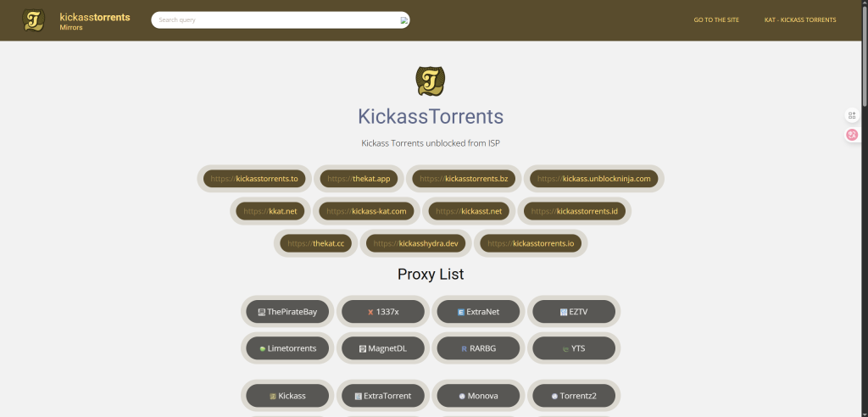Open the ExtraNet proxy
The image size is (868, 417).
pos(478,312)
